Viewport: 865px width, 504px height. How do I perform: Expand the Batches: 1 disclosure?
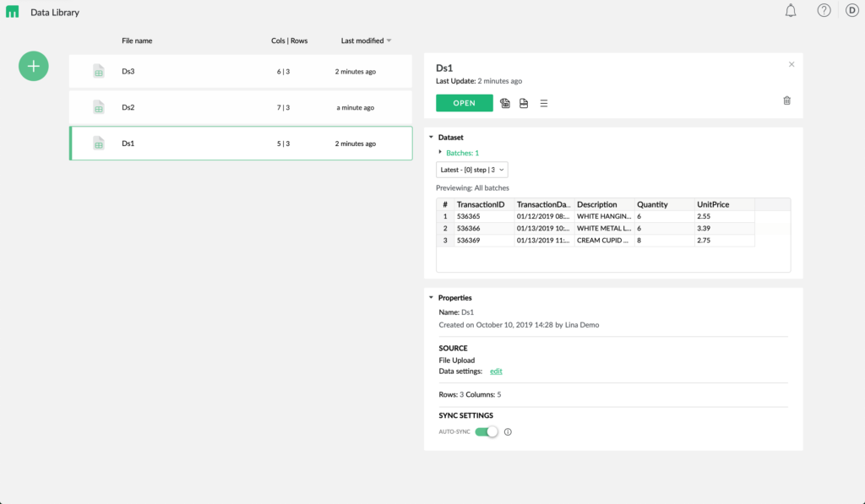click(439, 153)
